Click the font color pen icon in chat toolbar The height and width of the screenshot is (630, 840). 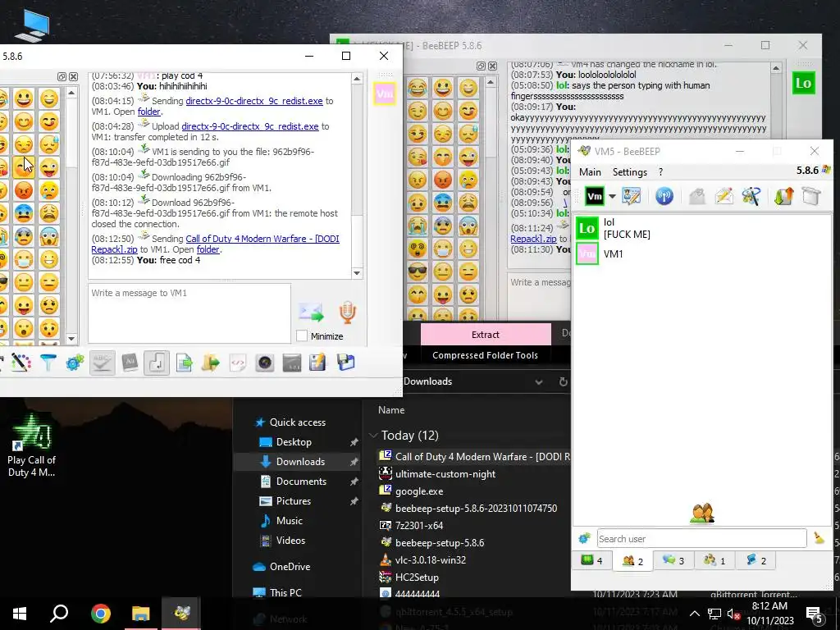21,363
